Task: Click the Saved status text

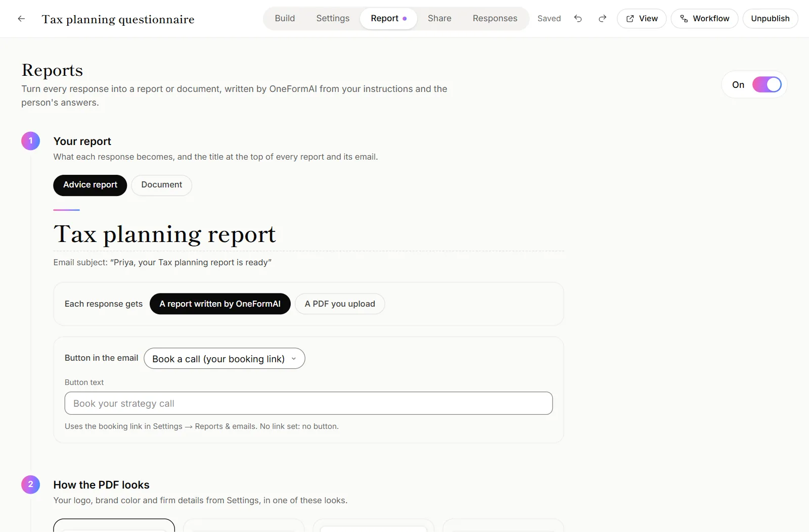Action: pos(549,19)
